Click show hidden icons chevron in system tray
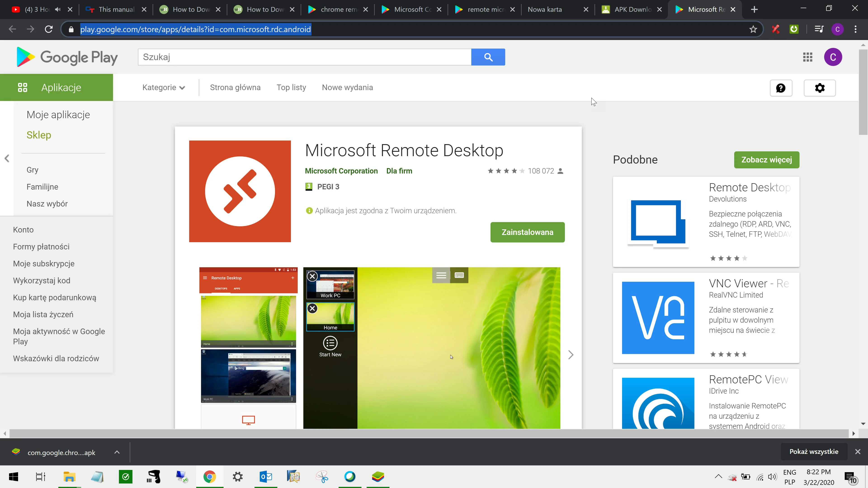The width and height of the screenshot is (868, 488). pyautogui.click(x=718, y=476)
